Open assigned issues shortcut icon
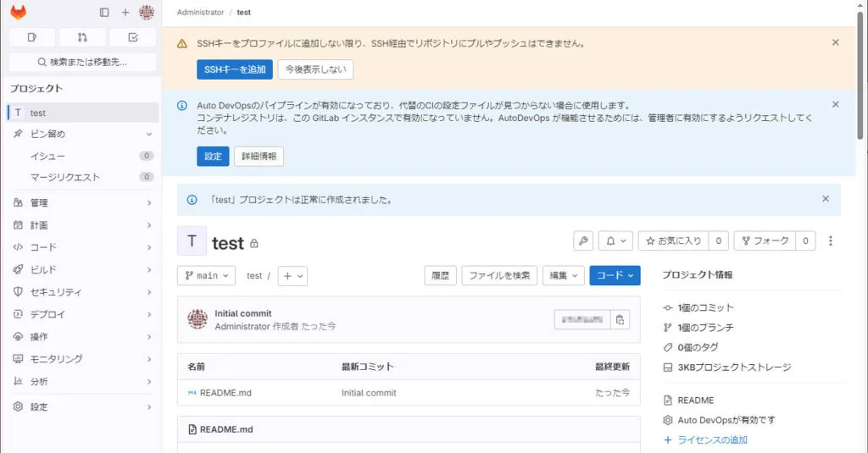868x453 pixels. pos(32,37)
